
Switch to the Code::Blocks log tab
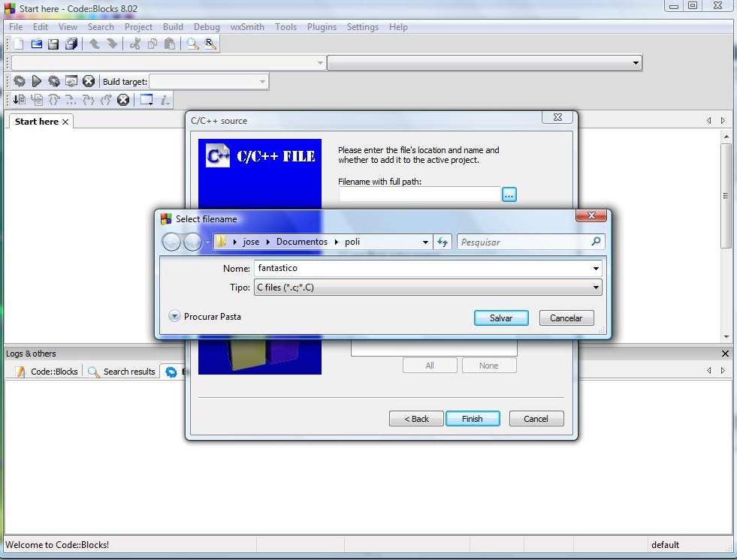pos(47,372)
